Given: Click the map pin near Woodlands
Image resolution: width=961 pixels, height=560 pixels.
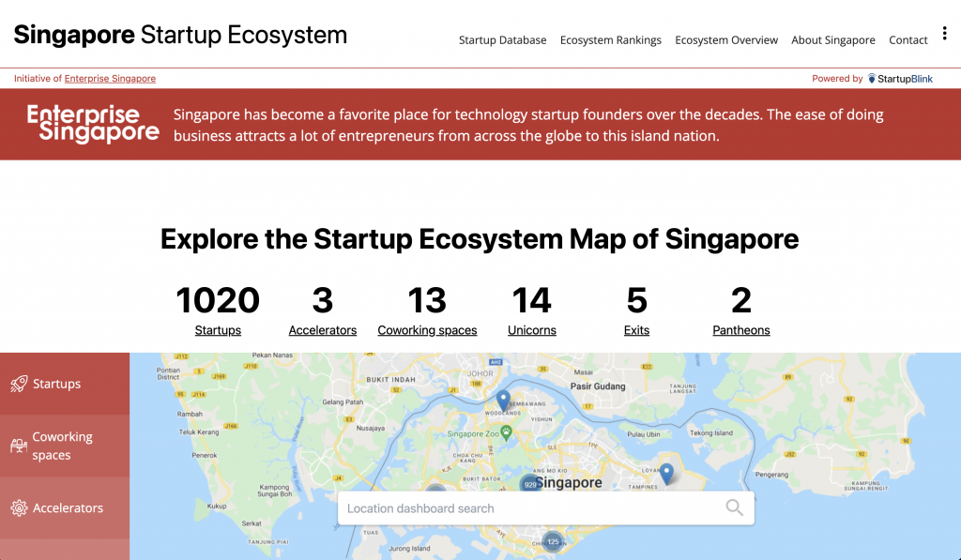Looking at the screenshot, I should click(503, 401).
